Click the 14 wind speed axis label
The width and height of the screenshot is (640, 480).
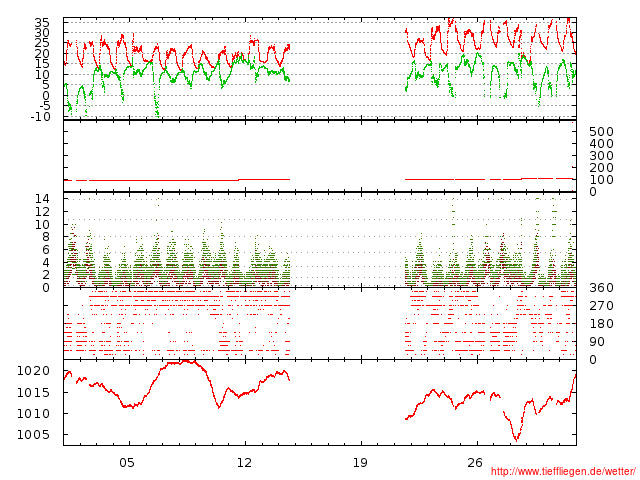42,199
